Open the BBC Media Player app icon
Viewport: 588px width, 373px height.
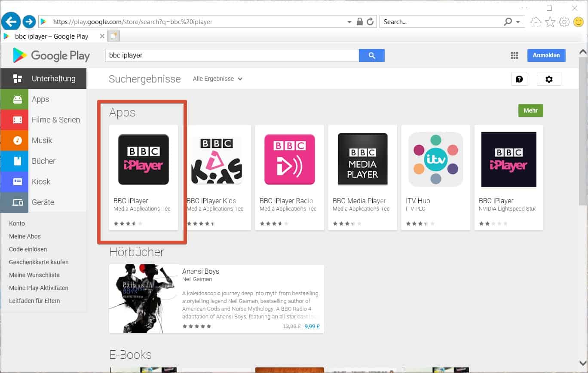363,159
